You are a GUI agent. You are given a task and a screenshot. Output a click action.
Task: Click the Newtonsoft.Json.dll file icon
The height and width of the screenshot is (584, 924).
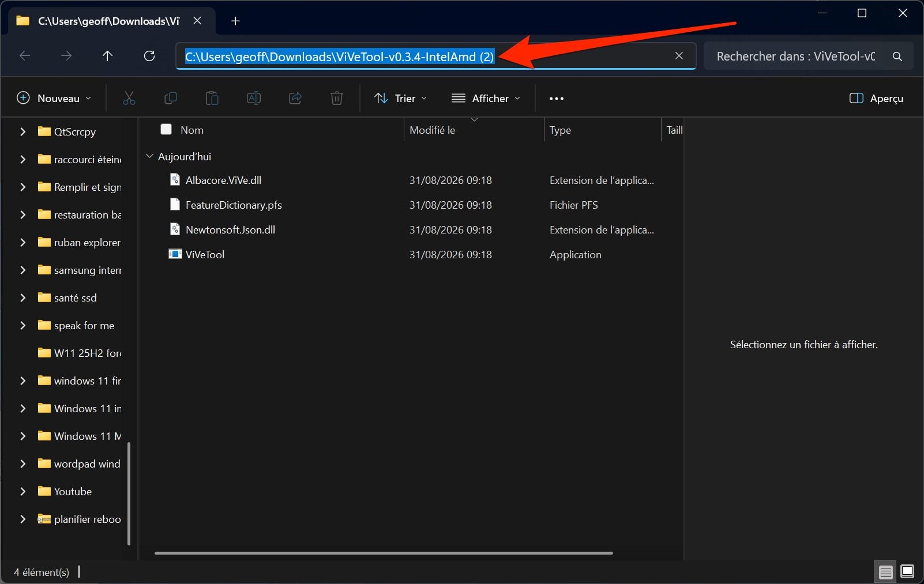pos(175,229)
